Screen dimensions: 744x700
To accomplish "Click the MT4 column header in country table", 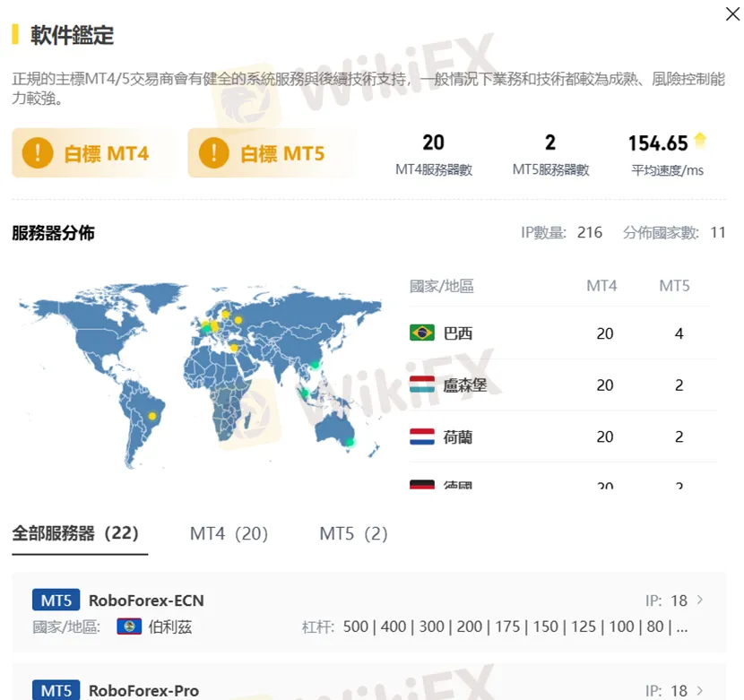I will [601, 286].
